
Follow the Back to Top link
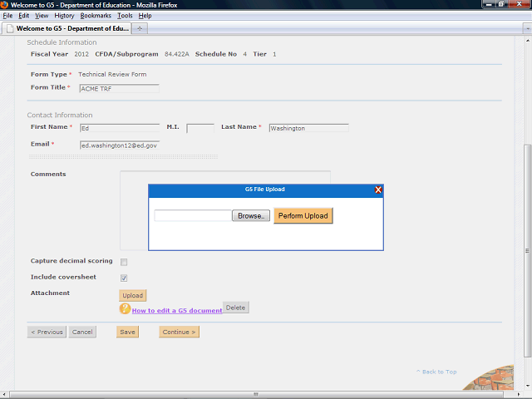(x=436, y=372)
